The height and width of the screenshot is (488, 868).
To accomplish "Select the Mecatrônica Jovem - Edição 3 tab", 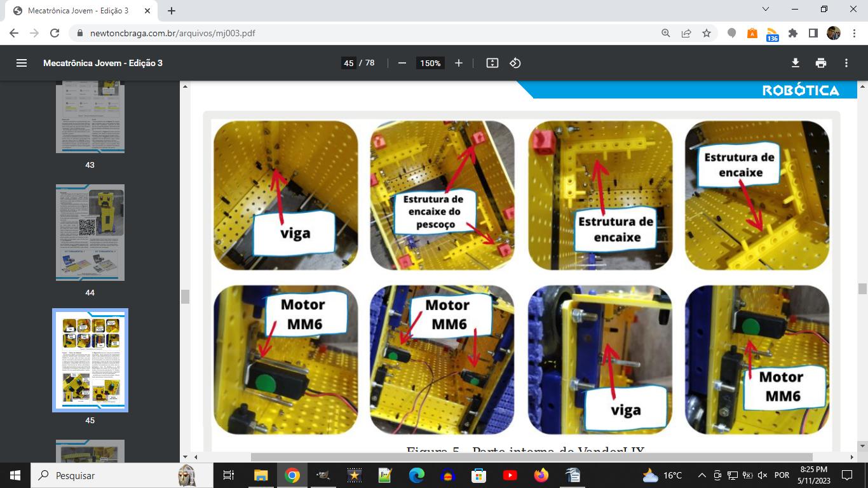I will [x=83, y=11].
